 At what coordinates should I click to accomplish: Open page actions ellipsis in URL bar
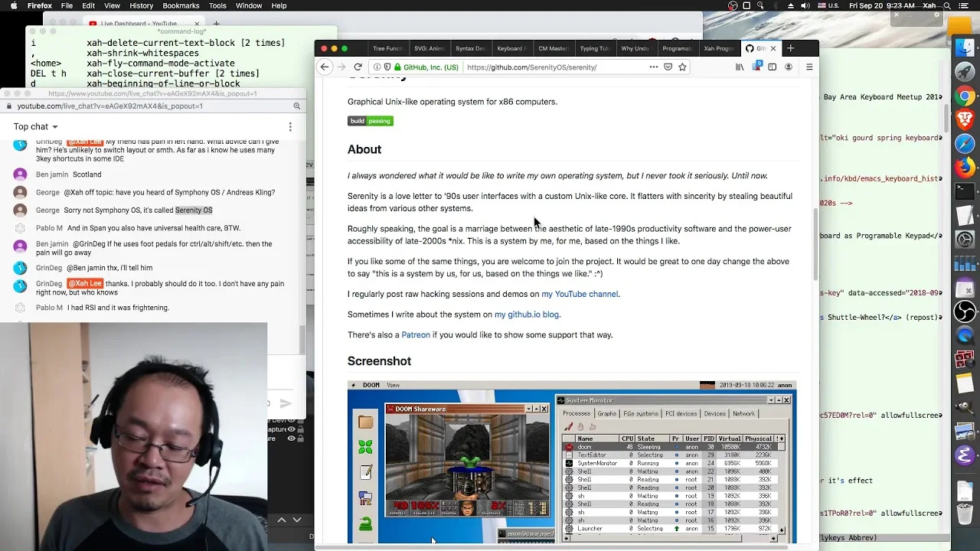[653, 67]
